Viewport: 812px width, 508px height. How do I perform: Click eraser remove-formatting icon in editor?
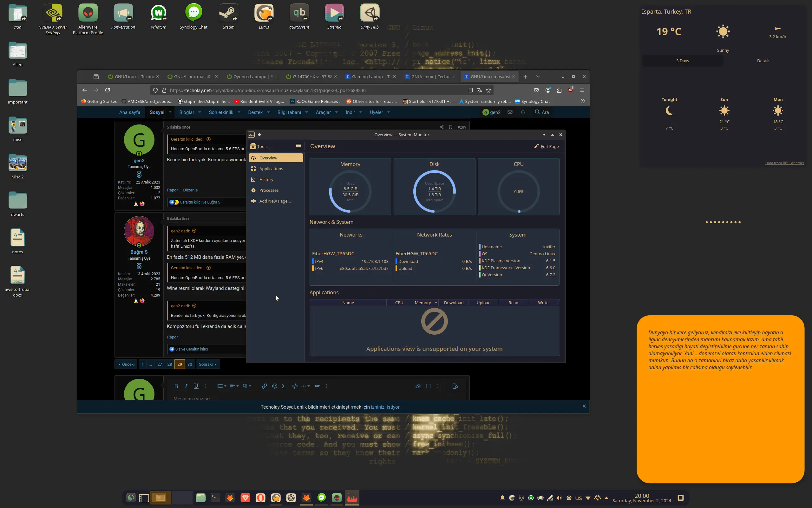(418, 386)
